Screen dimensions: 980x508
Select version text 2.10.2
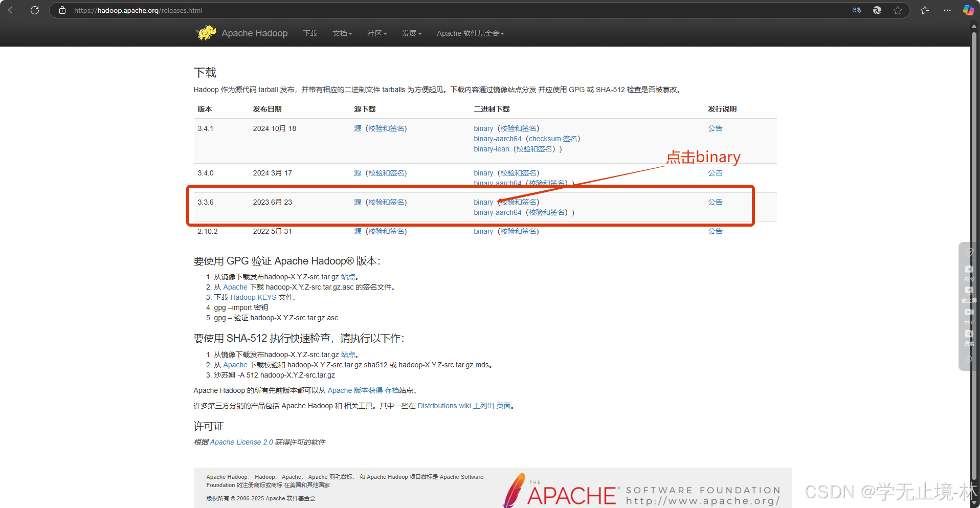[208, 231]
